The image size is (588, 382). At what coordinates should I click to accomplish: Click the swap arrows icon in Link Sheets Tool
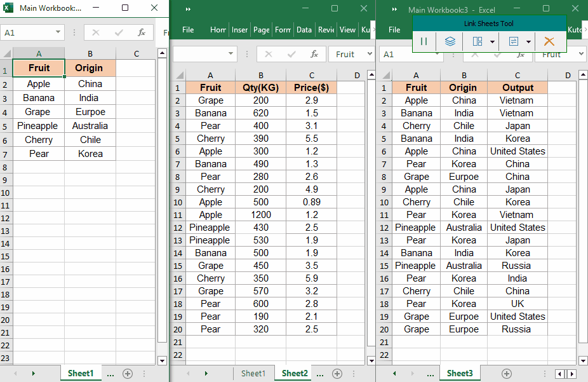513,41
